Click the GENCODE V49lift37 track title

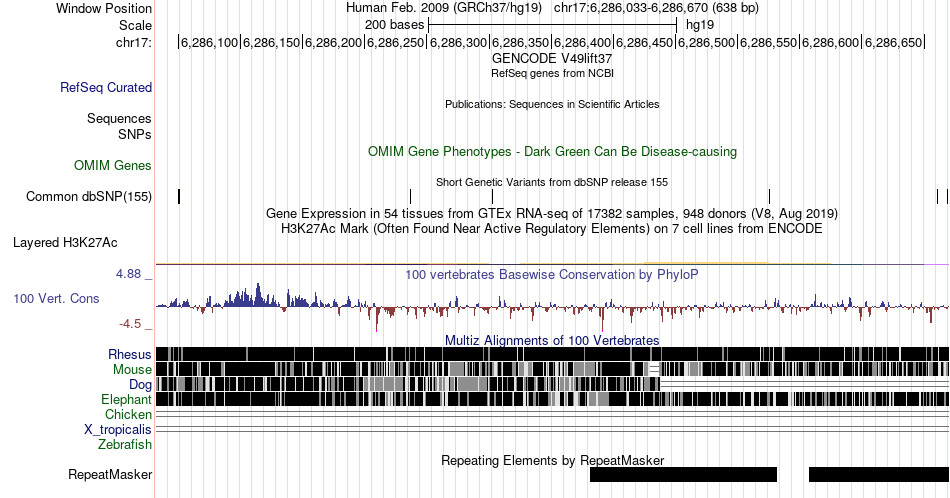point(552,59)
